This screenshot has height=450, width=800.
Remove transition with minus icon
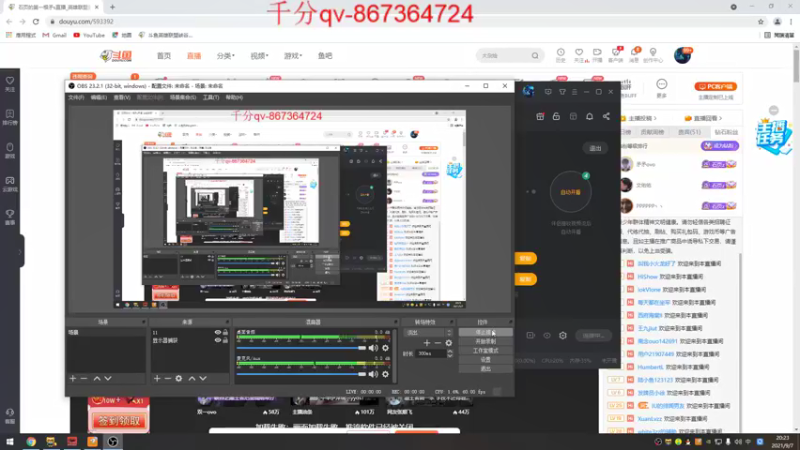point(438,343)
